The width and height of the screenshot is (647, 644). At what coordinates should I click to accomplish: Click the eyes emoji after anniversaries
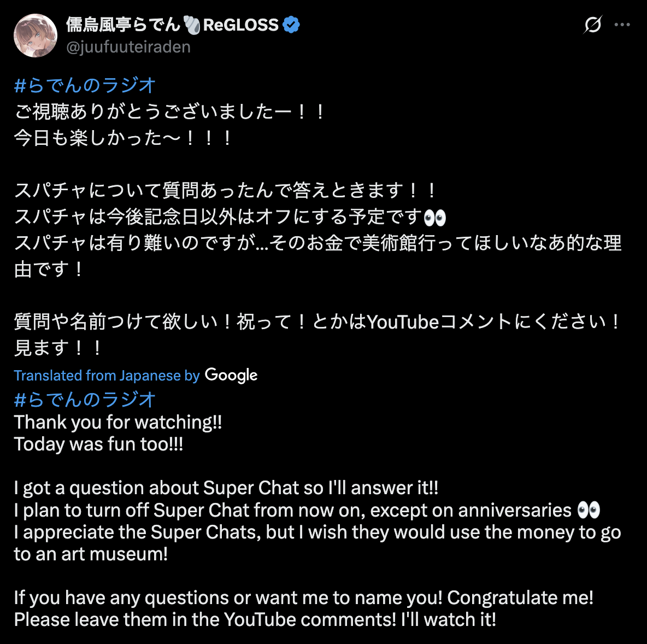[x=589, y=510]
